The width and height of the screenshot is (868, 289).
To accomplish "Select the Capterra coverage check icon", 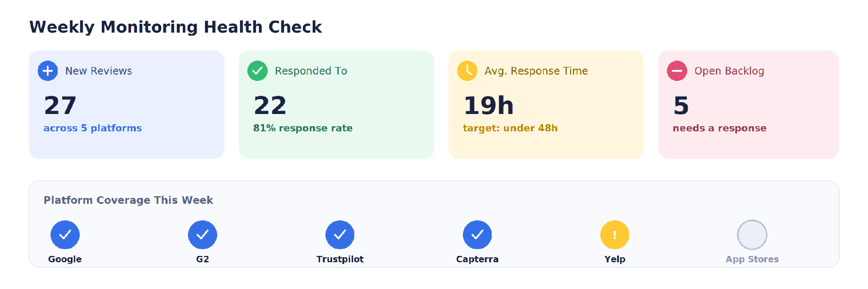I will (x=477, y=235).
